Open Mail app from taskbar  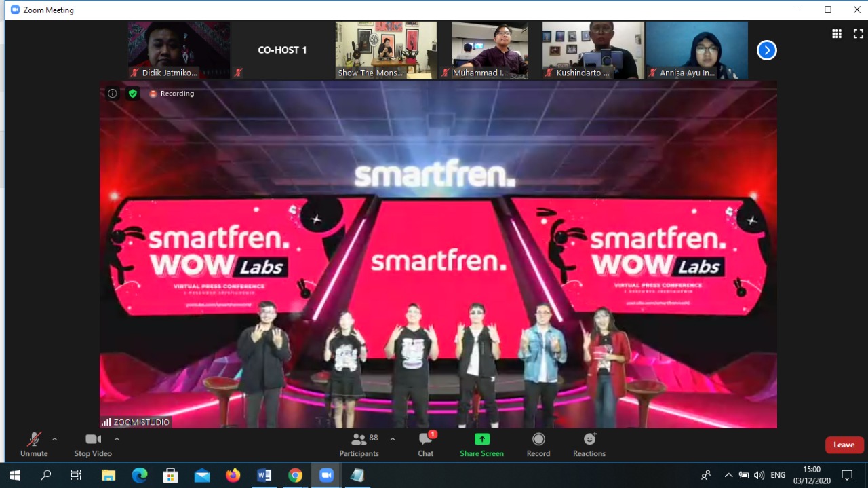click(202, 475)
